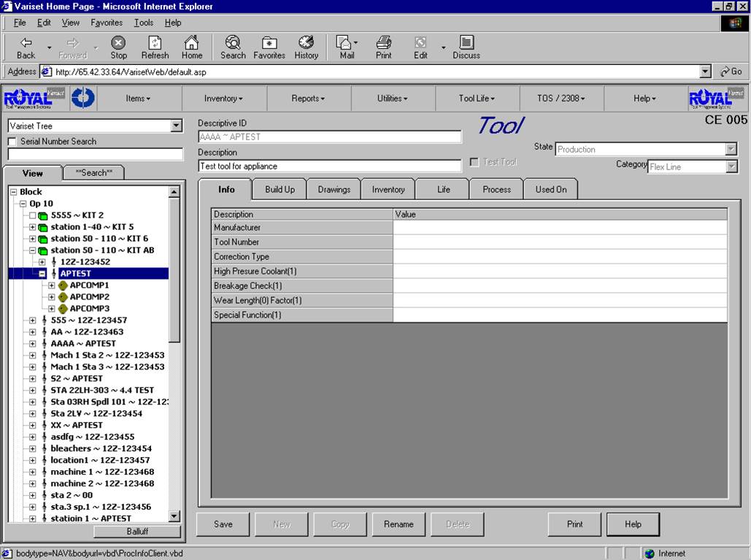This screenshot has width=751, height=560.
Task: Open the History toolbar icon
Action: coord(306,42)
